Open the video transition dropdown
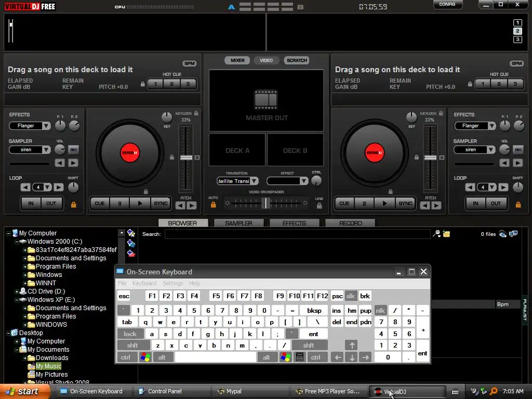 pyautogui.click(x=254, y=181)
